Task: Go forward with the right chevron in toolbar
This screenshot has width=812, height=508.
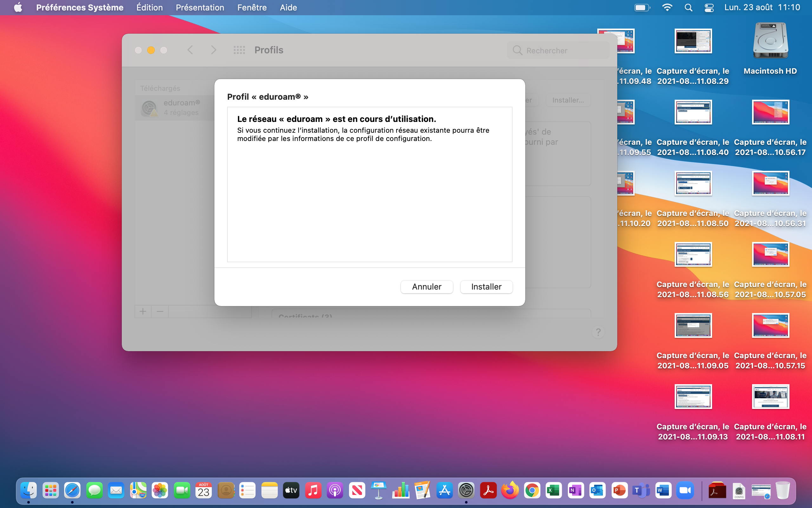Action: [x=213, y=50]
